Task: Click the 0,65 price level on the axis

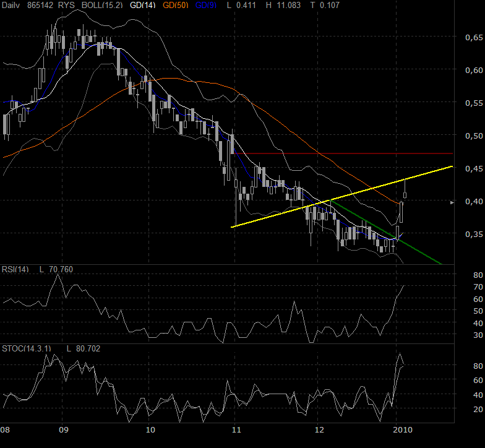Action: (x=473, y=38)
